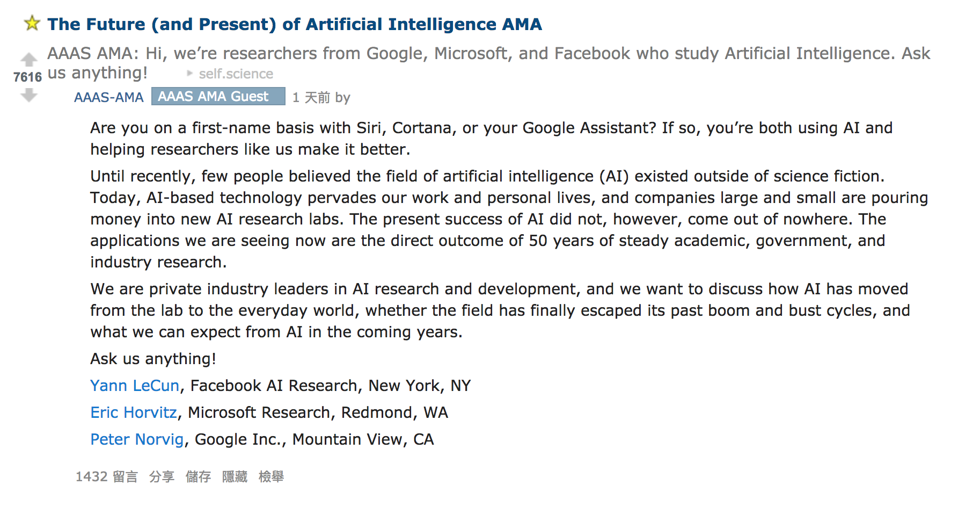This screenshot has width=980, height=507.
Task: Click the small triangle before self.science
Action: click(x=189, y=73)
